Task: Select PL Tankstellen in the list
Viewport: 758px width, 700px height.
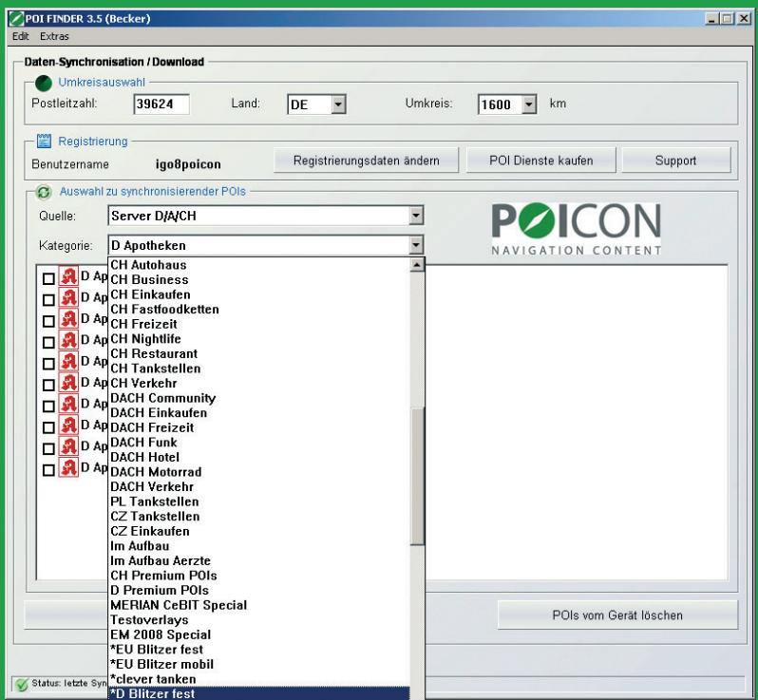Action: 259,501
